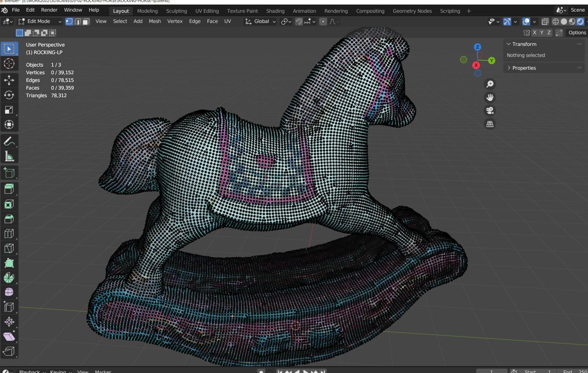Pick the Scale tool
Screen dimensions: 588x373
point(9,110)
